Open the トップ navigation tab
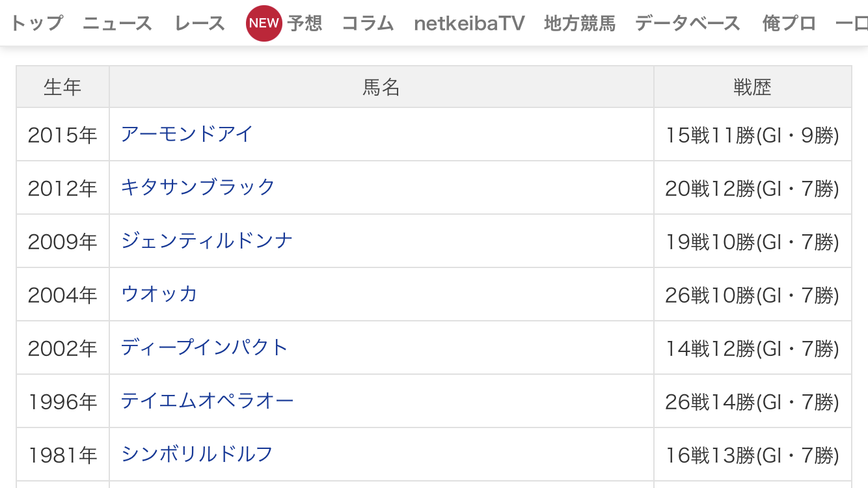Viewport: 868px width, 488px height. coord(36,23)
